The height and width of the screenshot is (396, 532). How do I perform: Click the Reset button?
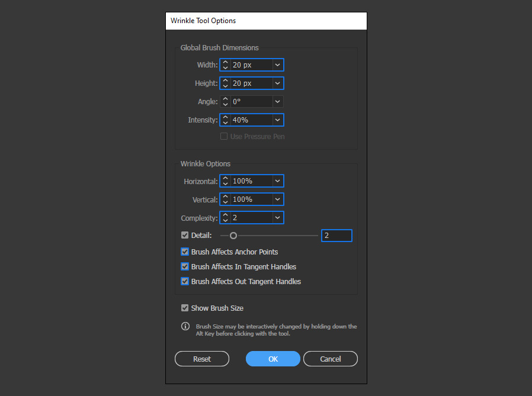[x=202, y=359]
